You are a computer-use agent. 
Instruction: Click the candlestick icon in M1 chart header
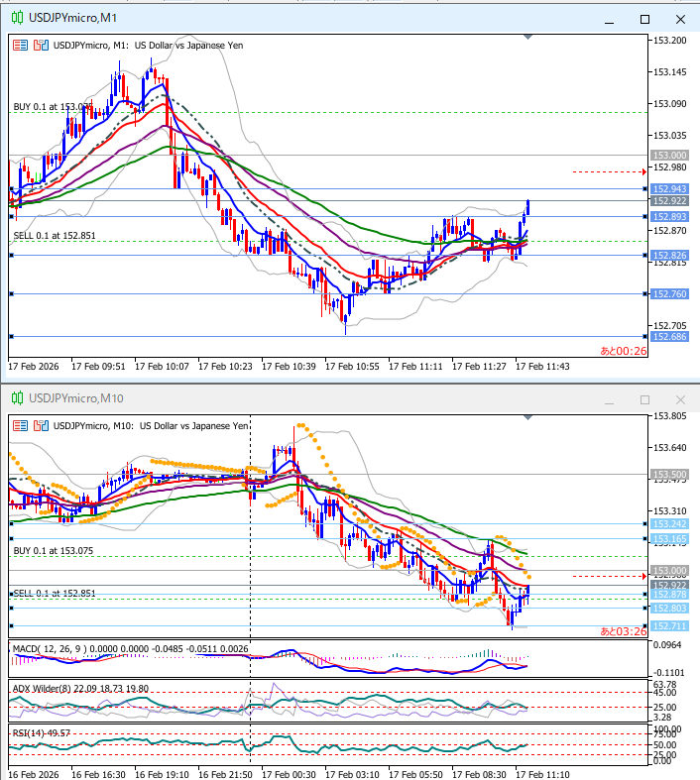pyautogui.click(x=40, y=45)
